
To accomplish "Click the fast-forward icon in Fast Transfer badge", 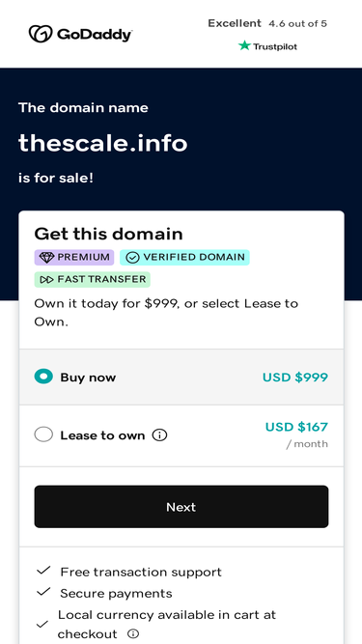I will tap(46, 280).
